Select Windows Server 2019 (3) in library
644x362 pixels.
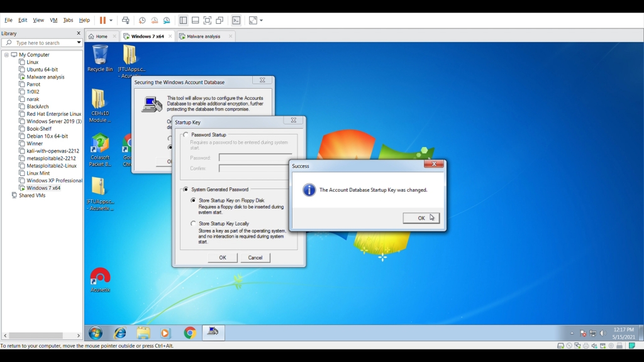[x=54, y=121]
